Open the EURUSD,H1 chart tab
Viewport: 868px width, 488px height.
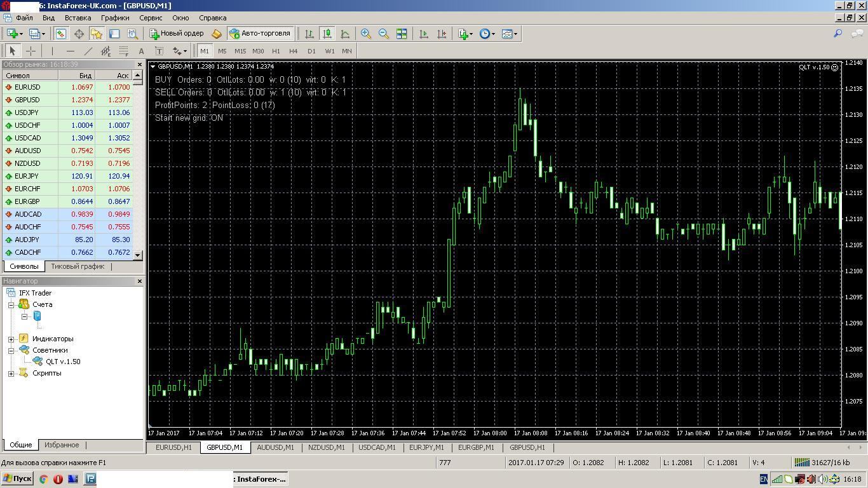pyautogui.click(x=173, y=447)
